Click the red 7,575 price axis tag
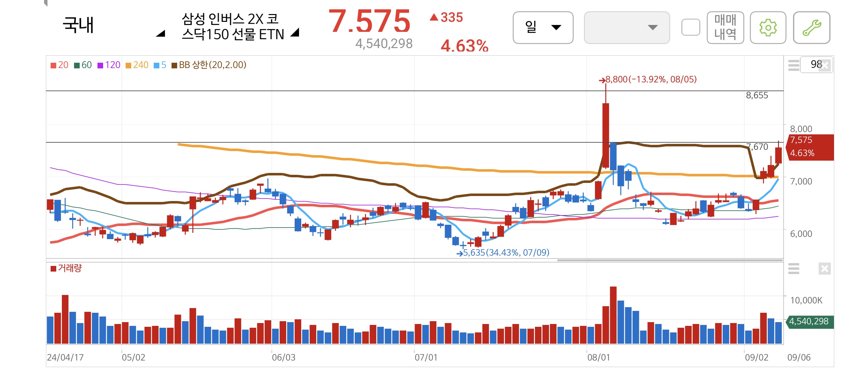This screenshot has height=378, width=868. pyautogui.click(x=809, y=147)
